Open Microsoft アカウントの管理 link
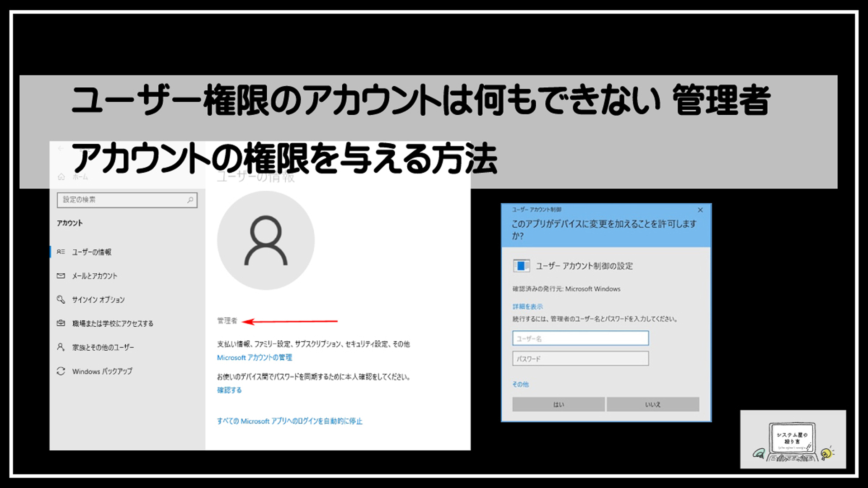The height and width of the screenshot is (488, 868). pyautogui.click(x=255, y=357)
